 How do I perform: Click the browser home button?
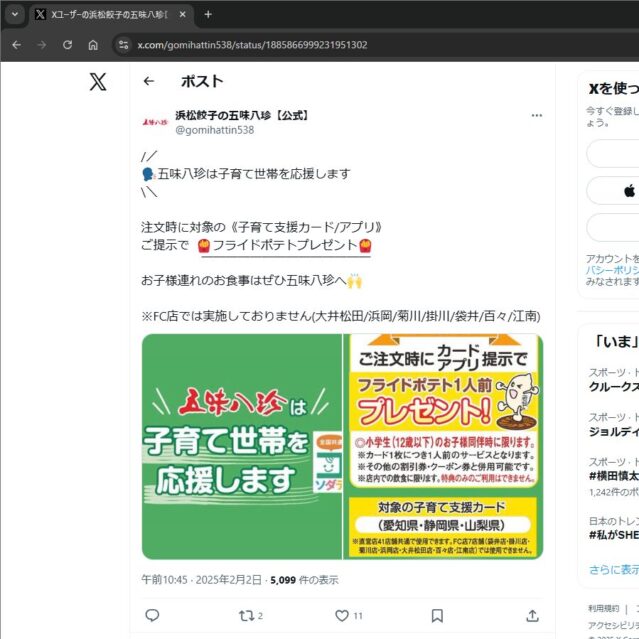[93, 45]
